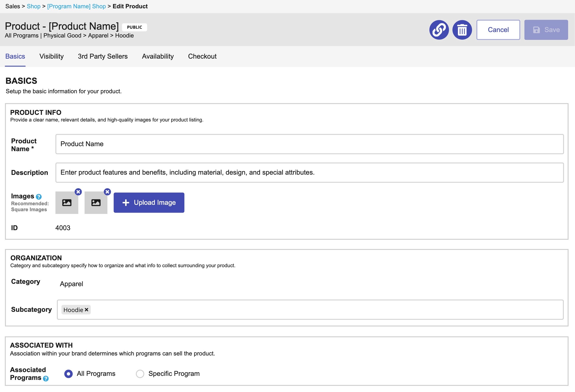The height and width of the screenshot is (392, 575).
Task: Go to the Availability tab
Action: tap(158, 56)
